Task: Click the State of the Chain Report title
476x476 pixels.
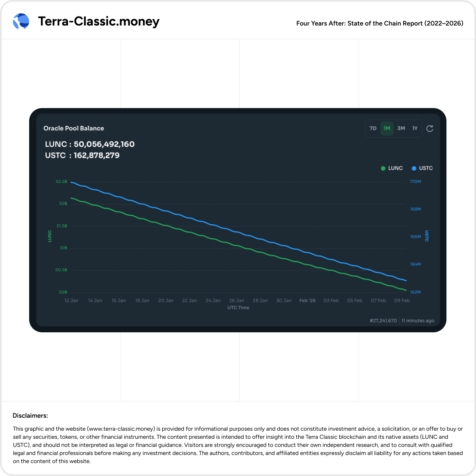Action: 380,23
